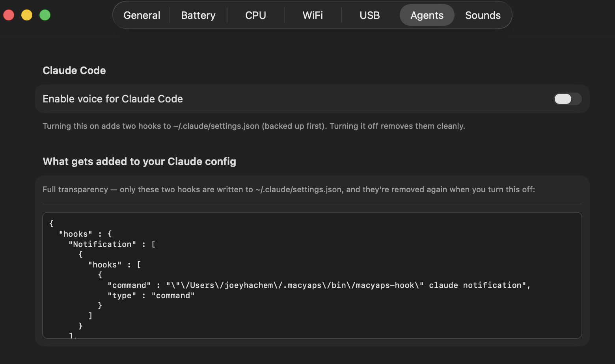Open the Battery tab
The height and width of the screenshot is (364, 615).
(198, 15)
